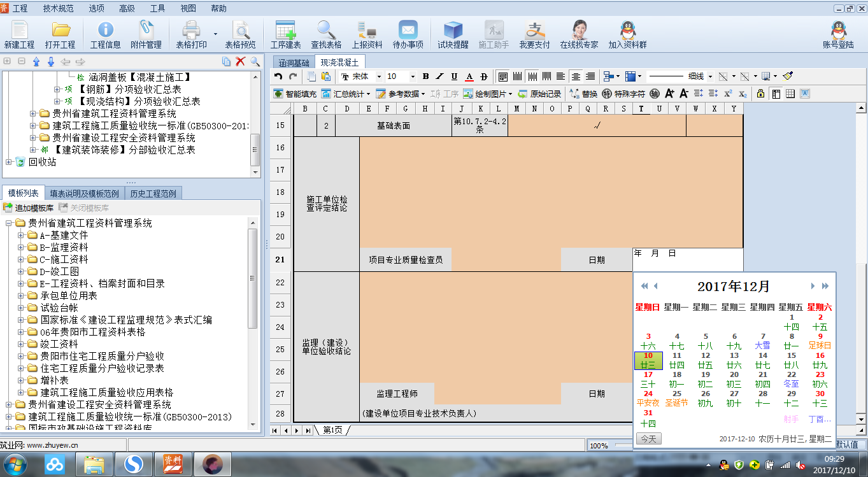Click the 原始记录 icon in the toolbar
The image size is (868, 477).
point(539,94)
